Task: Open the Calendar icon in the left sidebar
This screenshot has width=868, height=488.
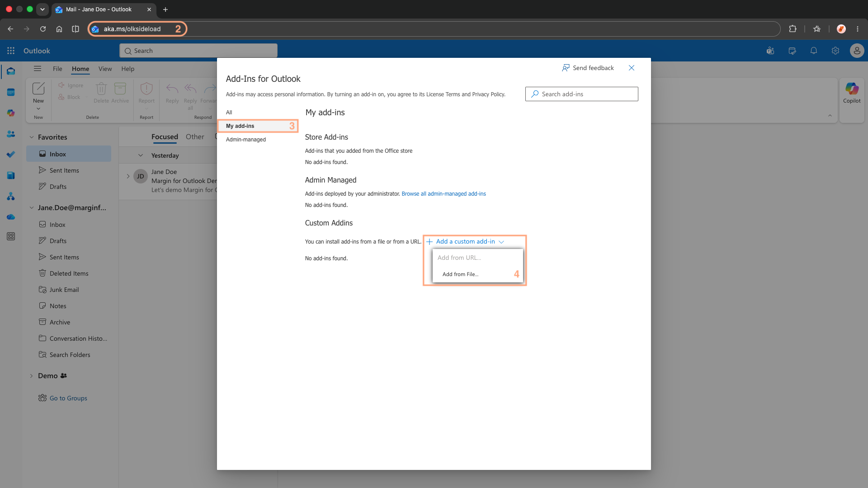Action: pyautogui.click(x=11, y=92)
